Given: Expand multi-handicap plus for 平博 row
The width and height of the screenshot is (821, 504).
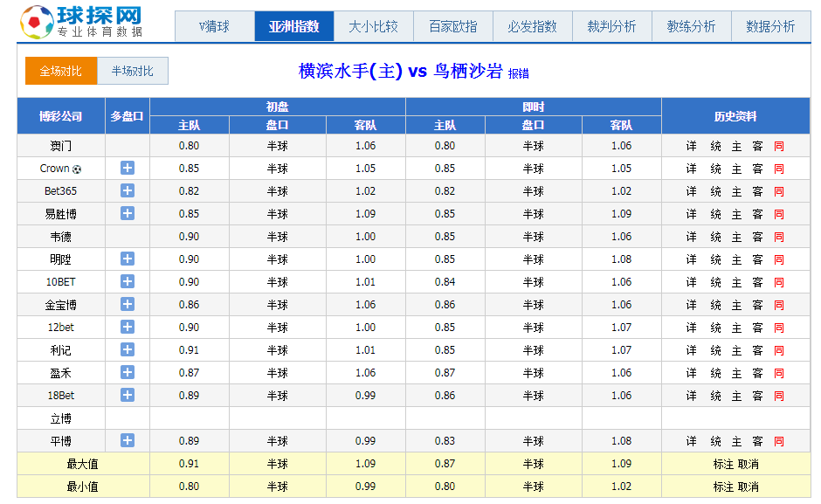Looking at the screenshot, I should pos(128,440).
